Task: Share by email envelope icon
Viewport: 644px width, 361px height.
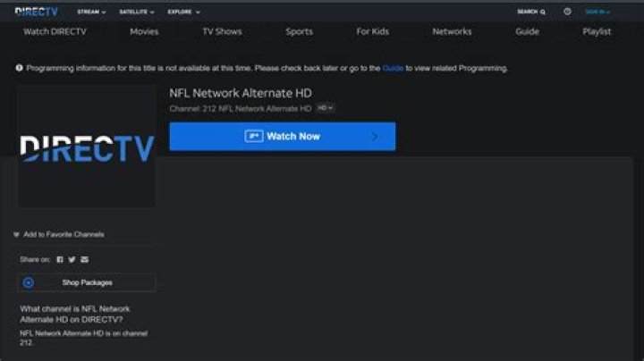Action: [84, 259]
